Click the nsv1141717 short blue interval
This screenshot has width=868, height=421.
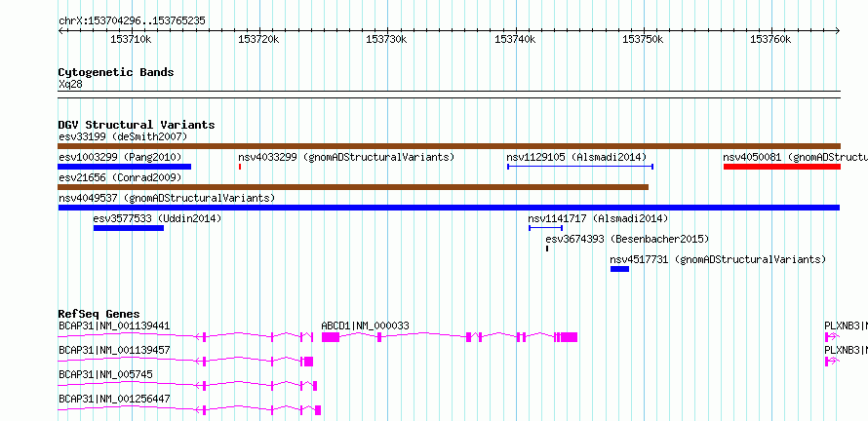coord(546,227)
